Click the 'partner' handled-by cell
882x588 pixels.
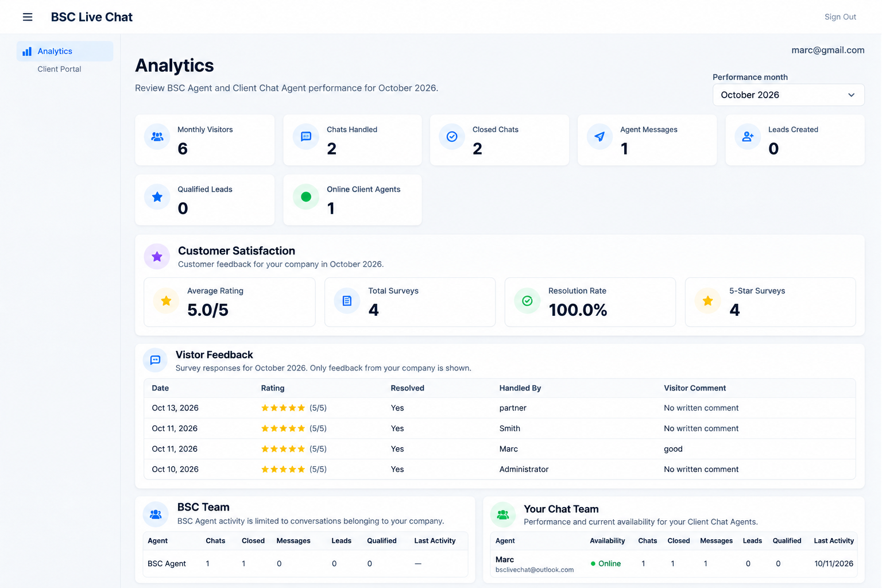[x=513, y=408]
